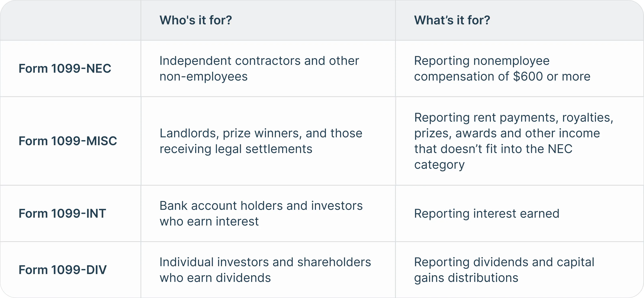
Task: Select the Form 1099-NEC row label
Action: [65, 68]
